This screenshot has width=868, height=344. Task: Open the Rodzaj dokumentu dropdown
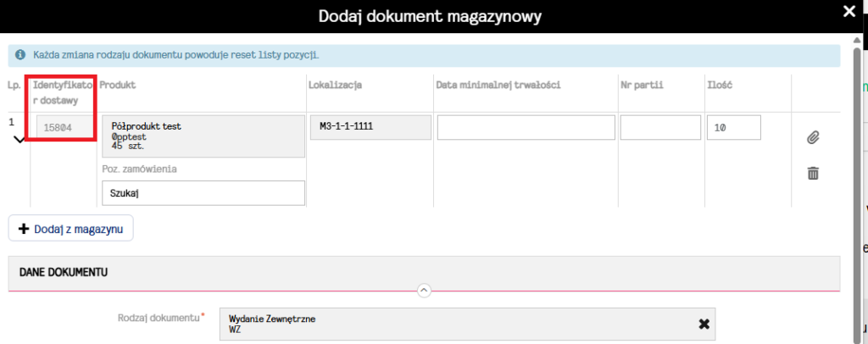(x=458, y=324)
